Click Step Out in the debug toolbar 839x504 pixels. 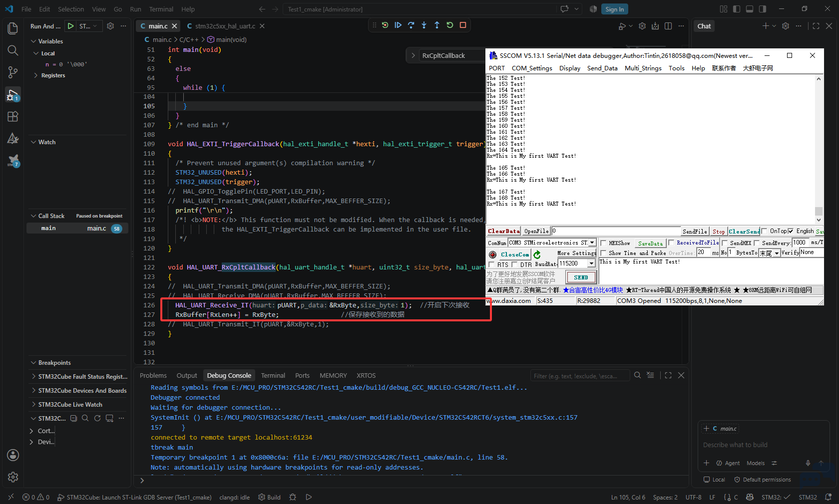[437, 25]
